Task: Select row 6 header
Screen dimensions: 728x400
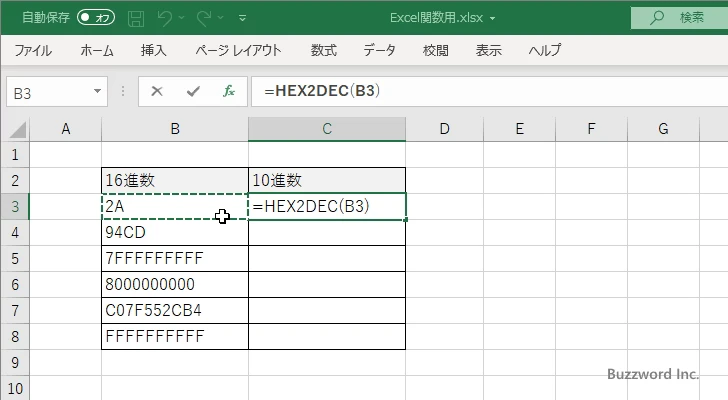Action: pyautogui.click(x=15, y=284)
